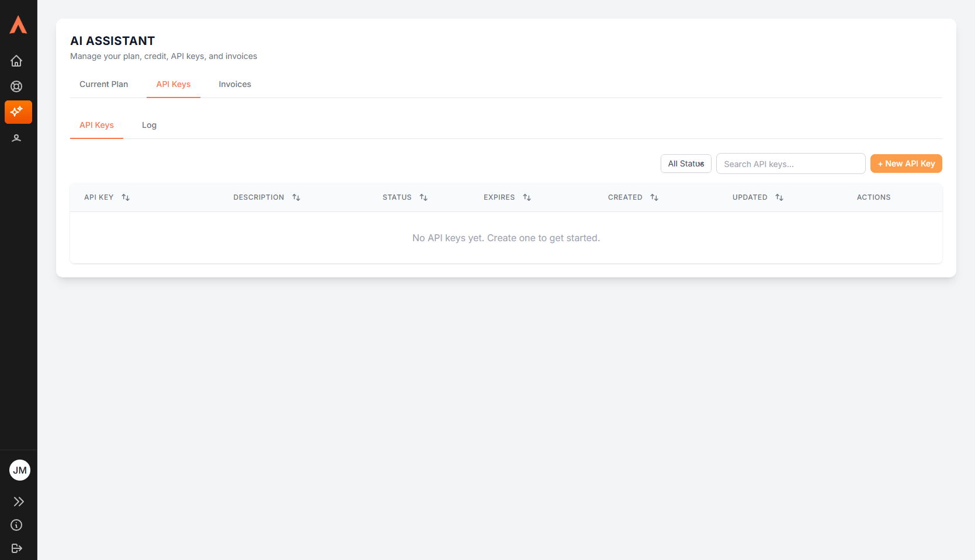Image resolution: width=975 pixels, height=560 pixels.
Task: Select the AI Assistant sparkle icon
Action: click(x=18, y=112)
